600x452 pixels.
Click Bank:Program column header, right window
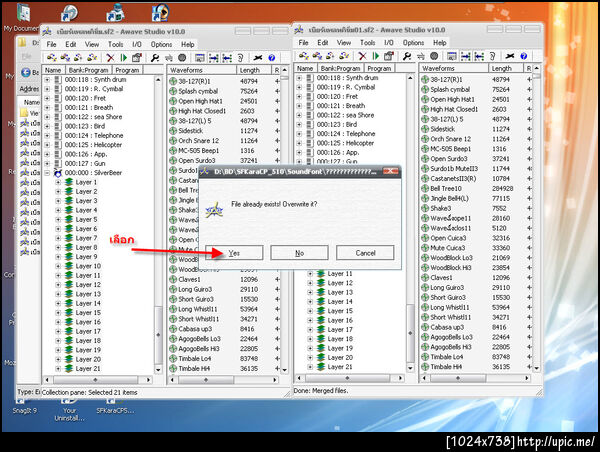[340, 69]
